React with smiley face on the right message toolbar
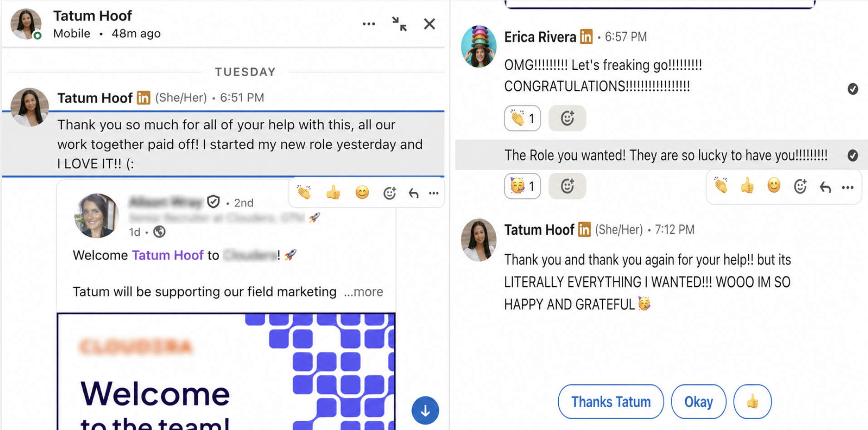 tap(774, 186)
